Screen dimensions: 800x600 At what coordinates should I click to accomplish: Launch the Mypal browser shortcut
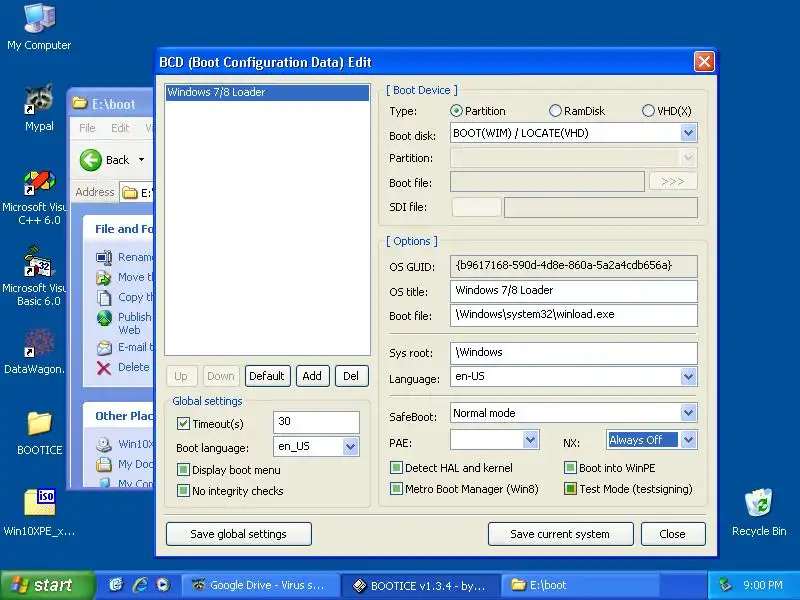(39, 99)
